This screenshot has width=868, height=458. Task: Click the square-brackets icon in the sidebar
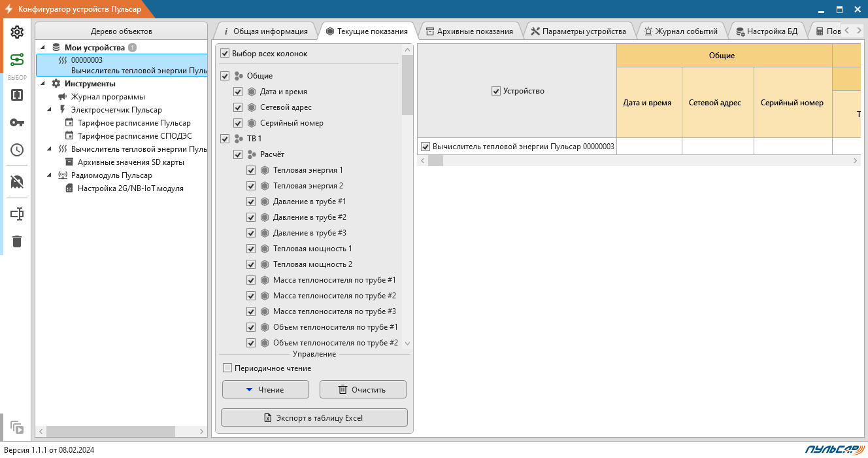tap(17, 95)
